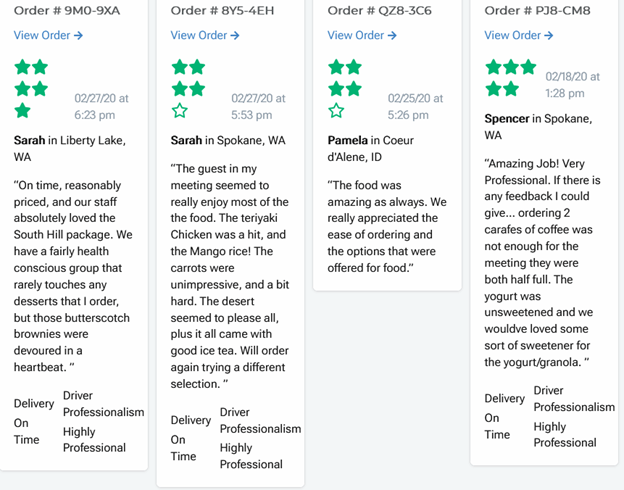The height and width of the screenshot is (490, 624).
Task: Click the first green star in Pamela's review
Action: point(336,67)
